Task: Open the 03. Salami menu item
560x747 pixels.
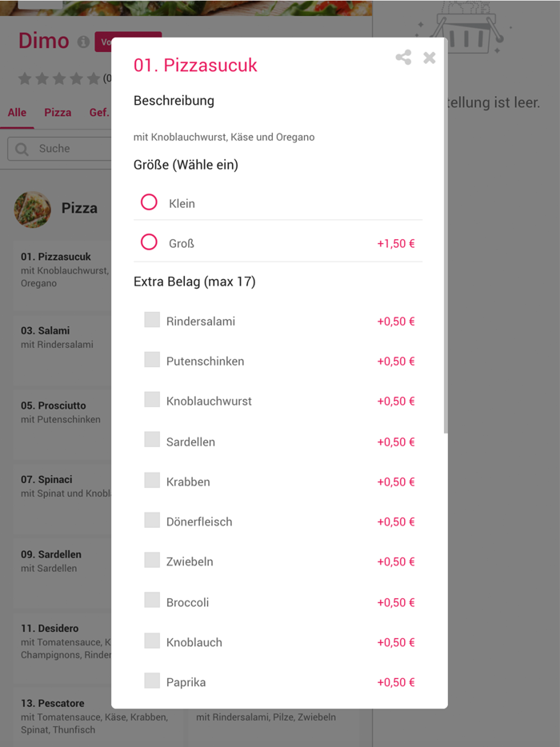Action: (x=60, y=338)
